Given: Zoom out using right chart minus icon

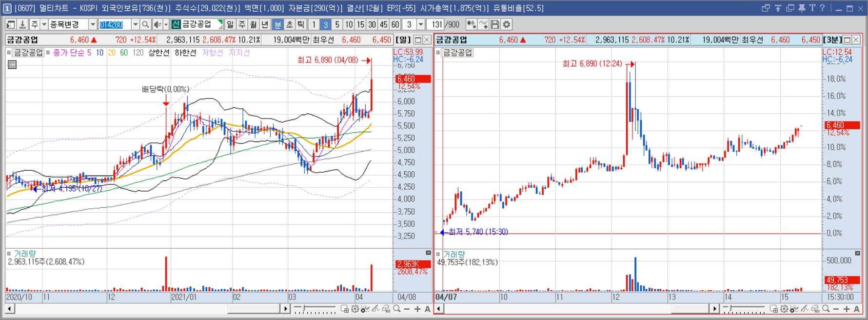Looking at the screenshot, I should [x=836, y=309].
